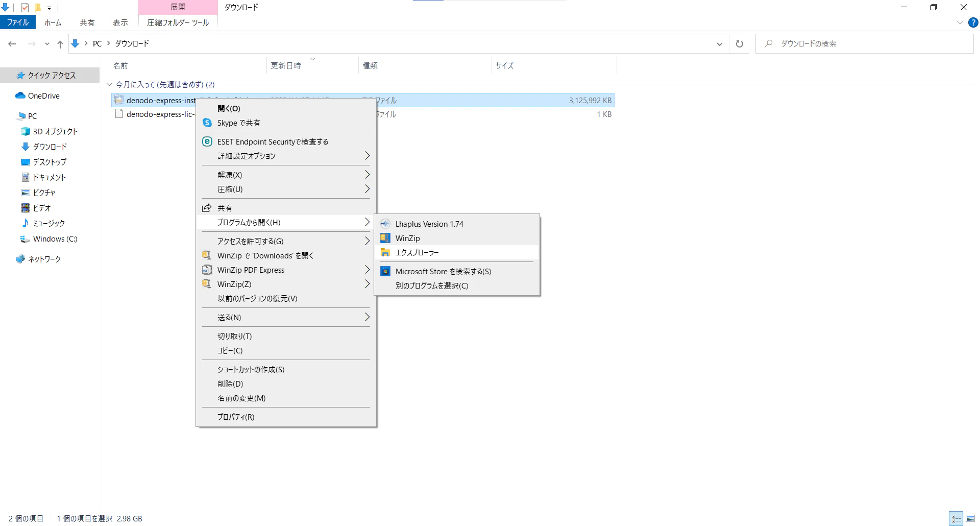Image resolution: width=980 pixels, height=526 pixels.
Task: Expand the 圧縮(U) submenu arrow
Action: tap(367, 189)
